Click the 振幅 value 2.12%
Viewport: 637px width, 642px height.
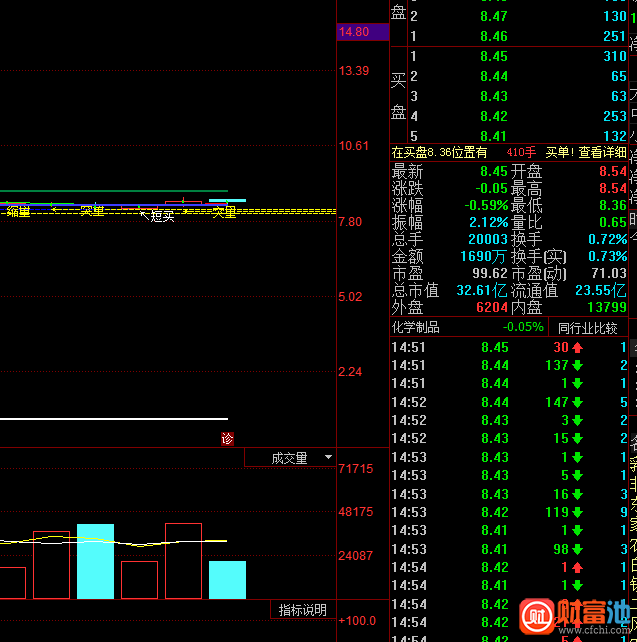pyautogui.click(x=489, y=222)
